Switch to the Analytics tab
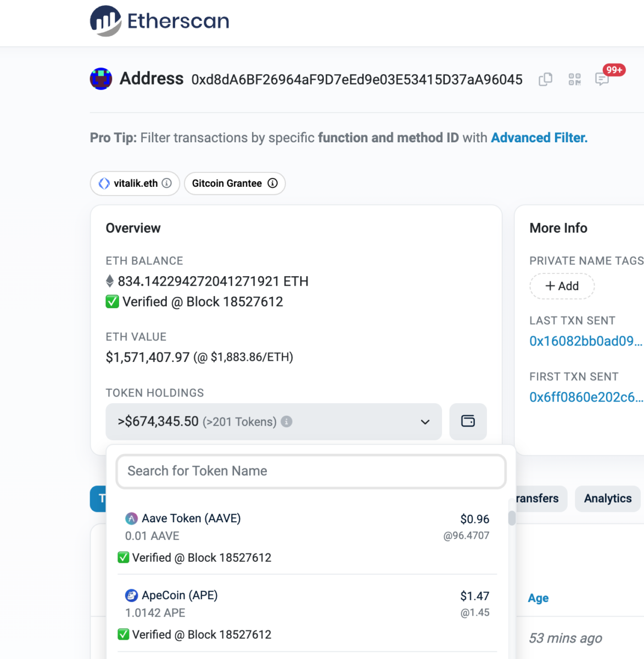The image size is (644, 659). [607, 499]
